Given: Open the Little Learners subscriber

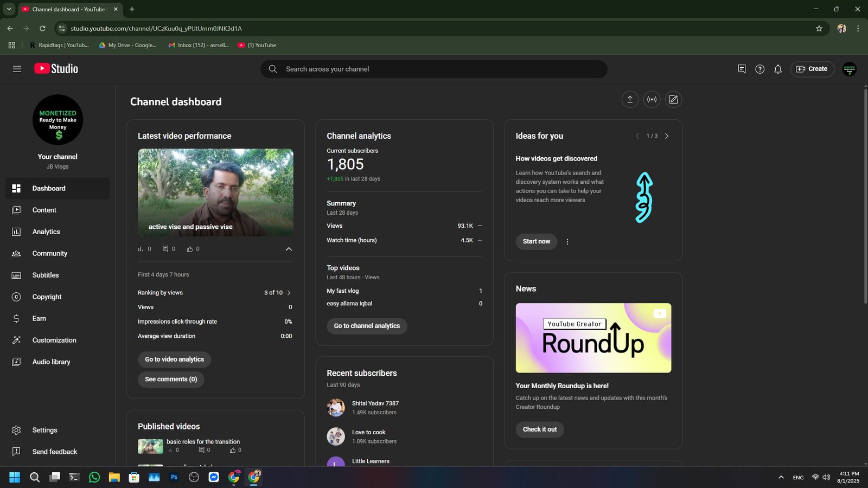Looking at the screenshot, I should (x=371, y=461).
